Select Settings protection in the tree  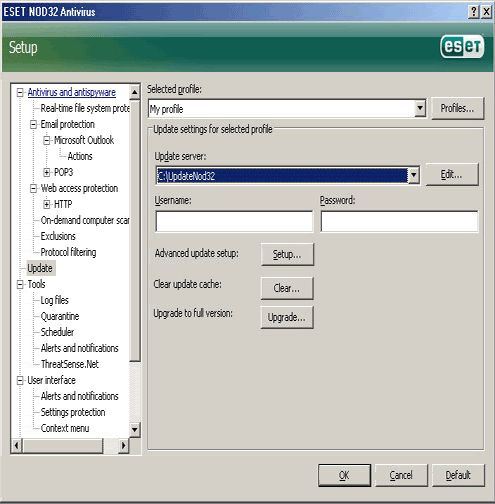tap(73, 412)
